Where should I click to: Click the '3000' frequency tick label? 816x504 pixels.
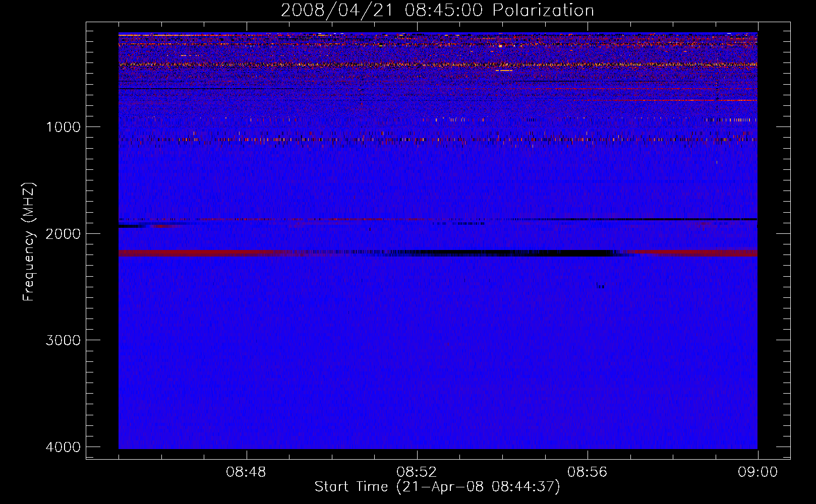(x=63, y=340)
